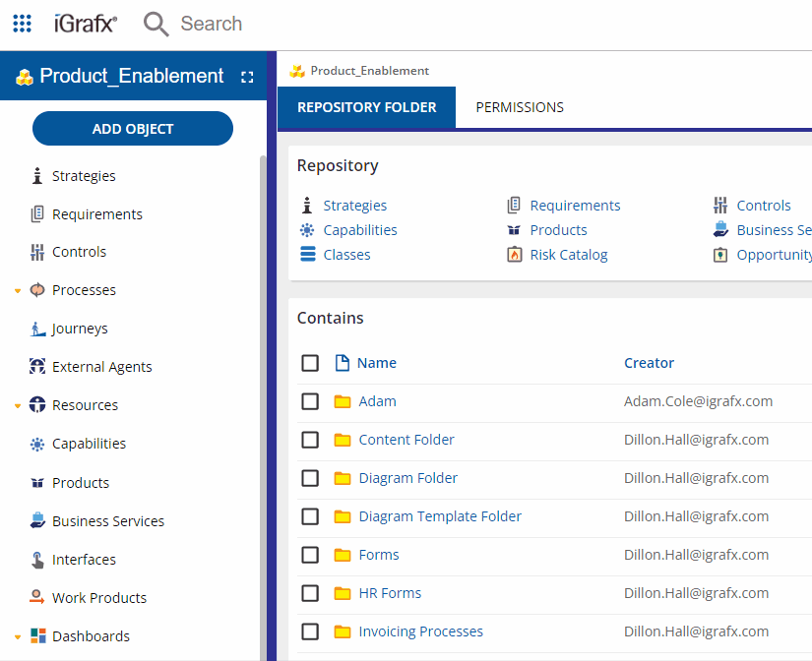Click the External Agents sidebar icon
Viewport: 812px width, 661px height.
click(37, 367)
